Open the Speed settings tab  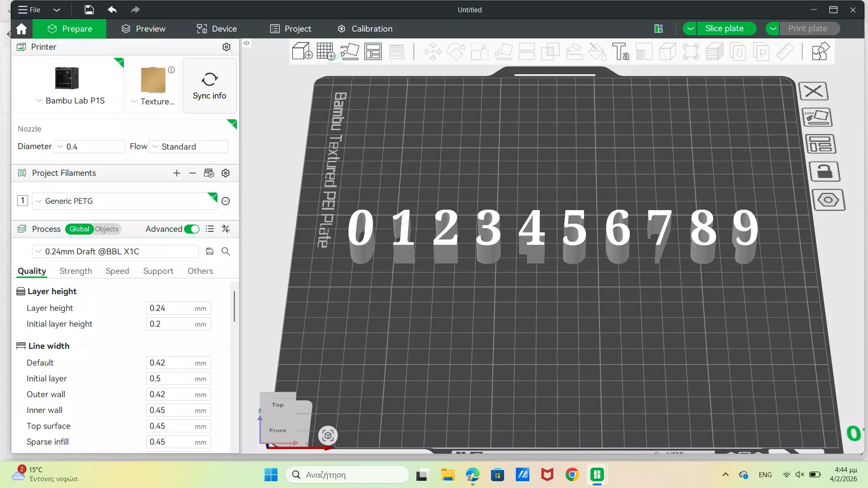(x=117, y=271)
